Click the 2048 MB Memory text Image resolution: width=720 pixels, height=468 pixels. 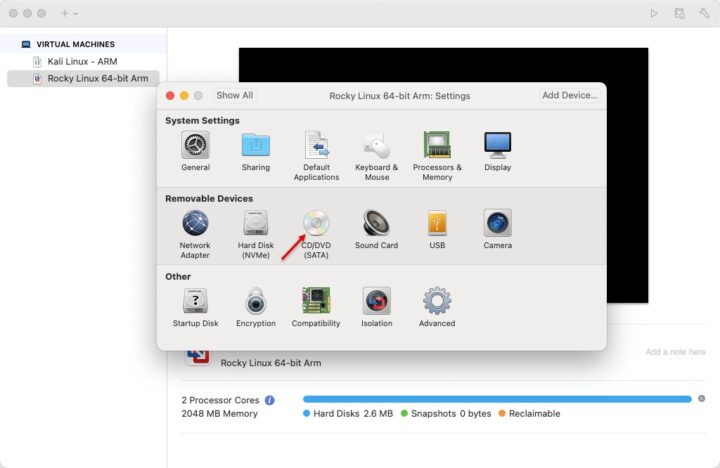point(219,413)
